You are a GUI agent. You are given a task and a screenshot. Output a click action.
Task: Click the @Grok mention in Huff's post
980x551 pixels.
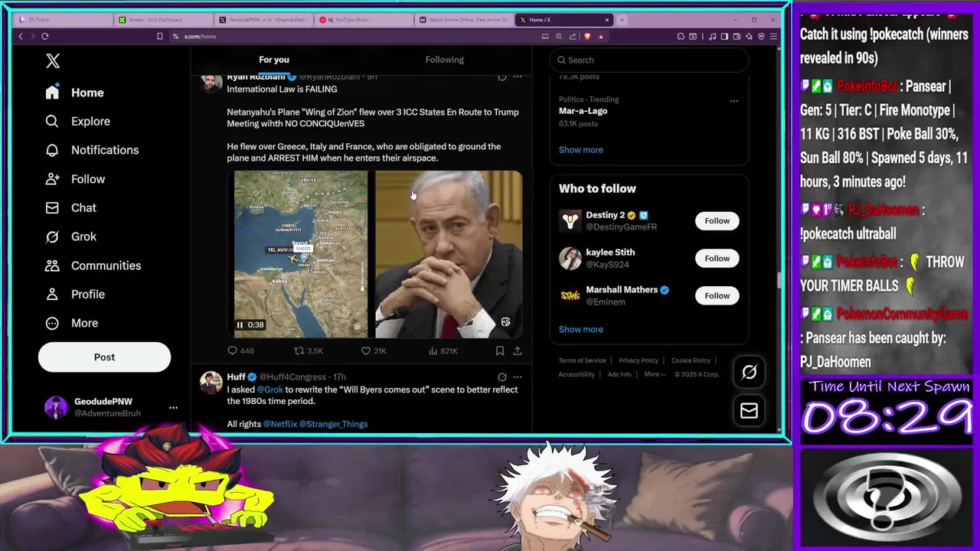[269, 390]
